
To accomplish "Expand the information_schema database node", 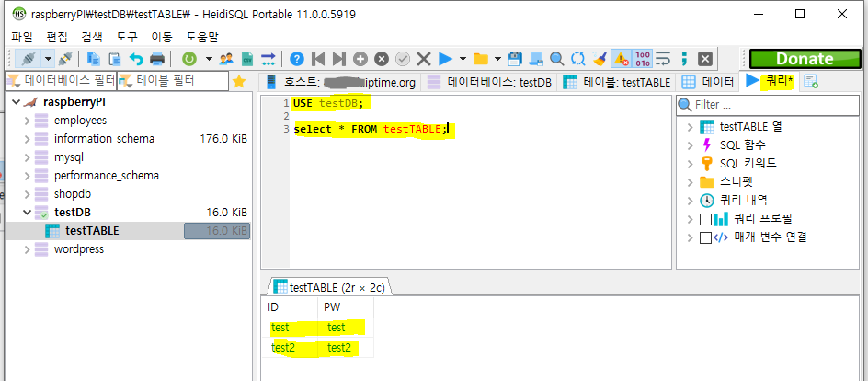I will coord(27,138).
